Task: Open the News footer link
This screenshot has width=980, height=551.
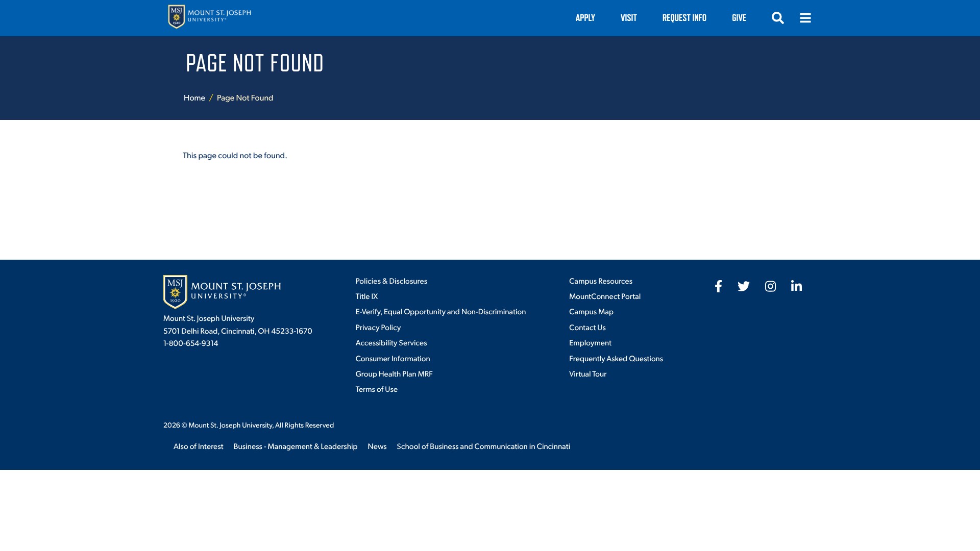Action: pyautogui.click(x=377, y=446)
